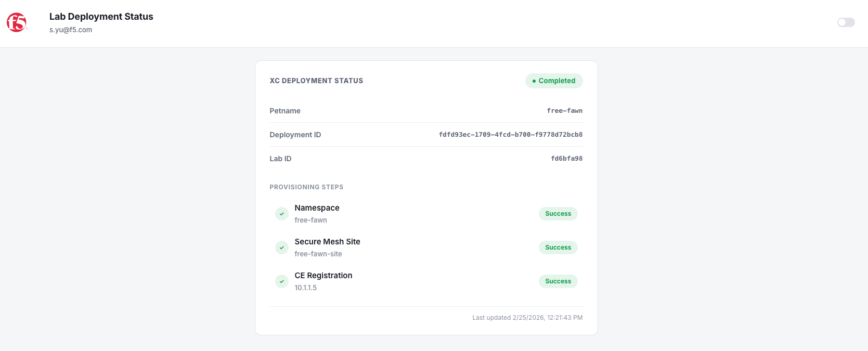Click the Lab ID value fd6bfa98
This screenshot has width=868, height=351.
click(x=567, y=159)
